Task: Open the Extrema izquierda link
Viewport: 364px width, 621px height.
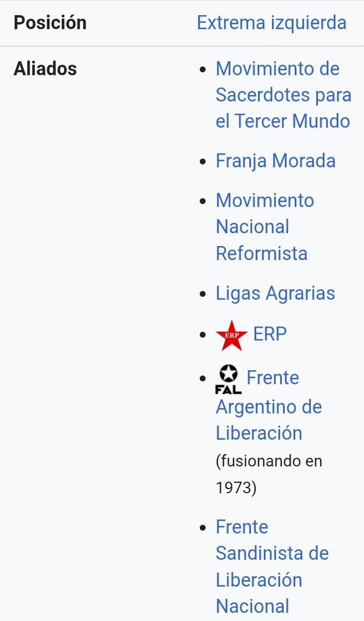Action: pyautogui.click(x=271, y=23)
